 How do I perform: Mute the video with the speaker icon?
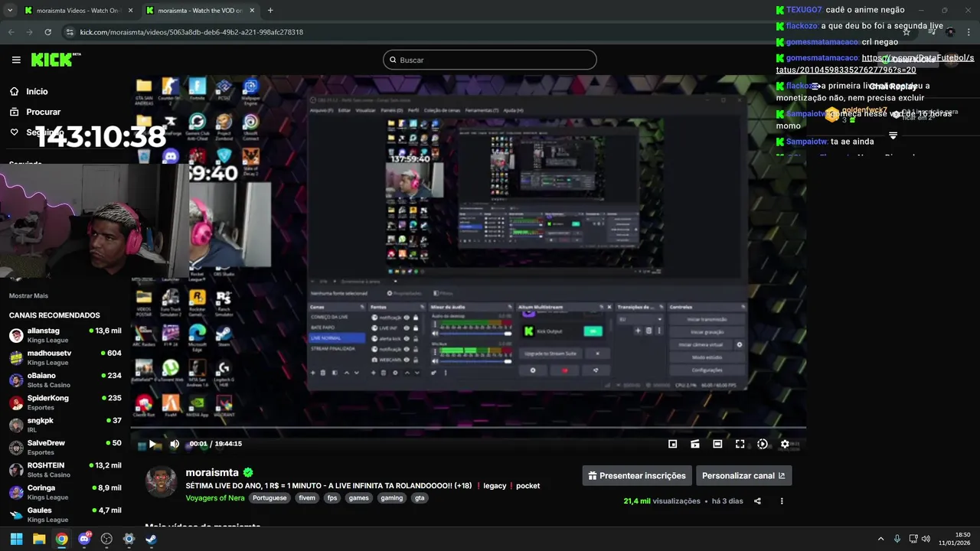(x=175, y=444)
